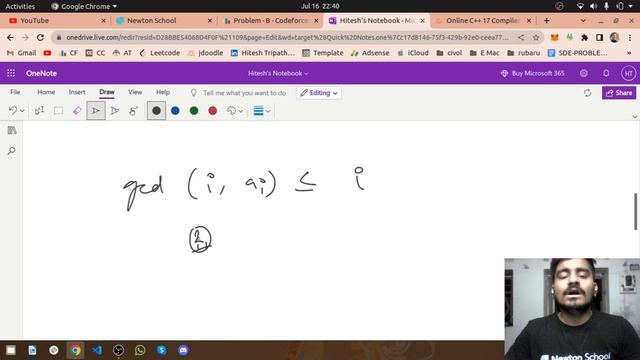This screenshot has height=360, width=640.
Task: Open the jdoodle bookmark
Action: (x=205, y=53)
